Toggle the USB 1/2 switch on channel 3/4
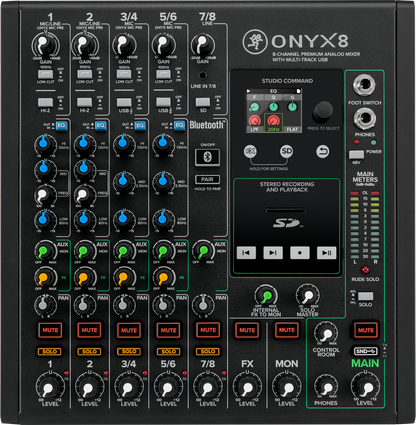Image resolution: width=416 pixels, height=425 pixels. pyautogui.click(x=124, y=102)
